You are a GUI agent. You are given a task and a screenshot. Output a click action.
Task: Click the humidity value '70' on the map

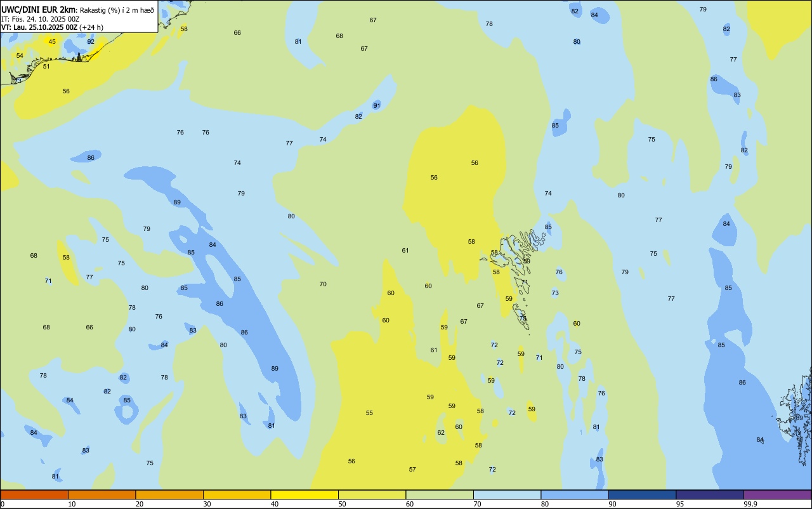[x=323, y=284]
